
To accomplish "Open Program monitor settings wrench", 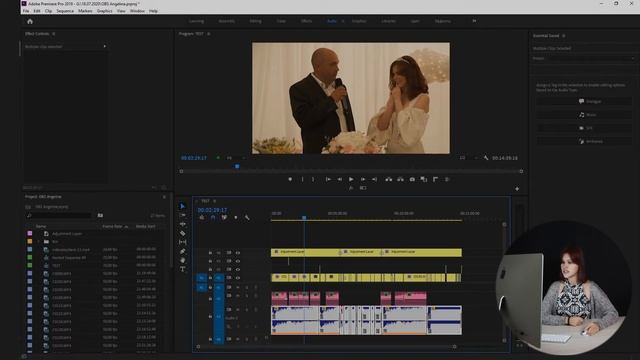I will pyautogui.click(x=486, y=158).
